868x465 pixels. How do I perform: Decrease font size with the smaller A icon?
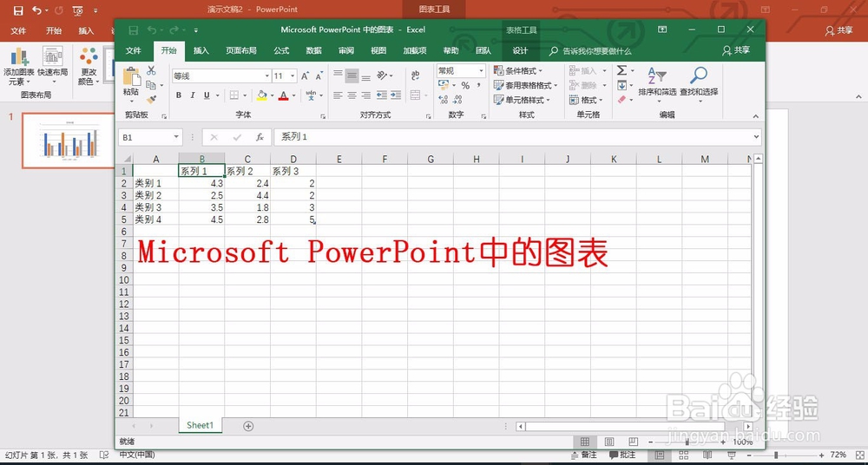(x=319, y=75)
